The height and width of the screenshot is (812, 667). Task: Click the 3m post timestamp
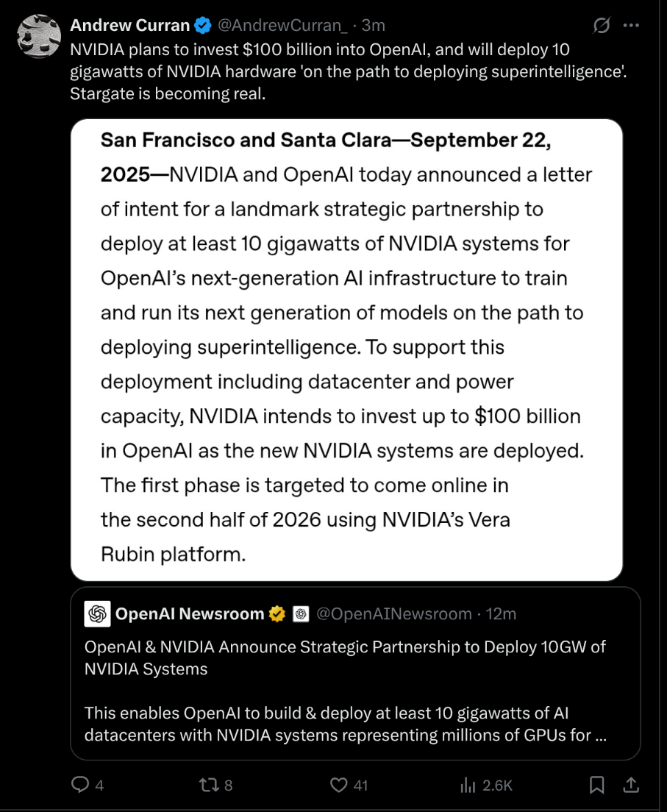pos(374,26)
